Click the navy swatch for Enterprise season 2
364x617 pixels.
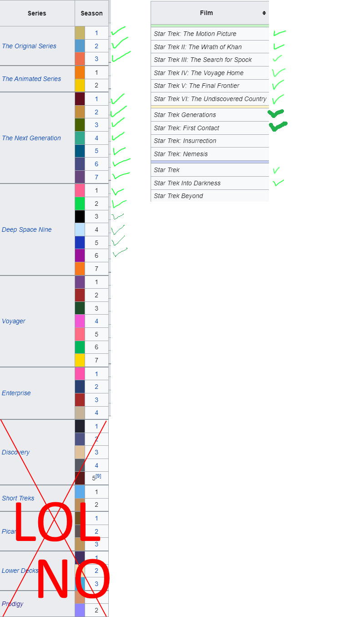pyautogui.click(x=80, y=387)
